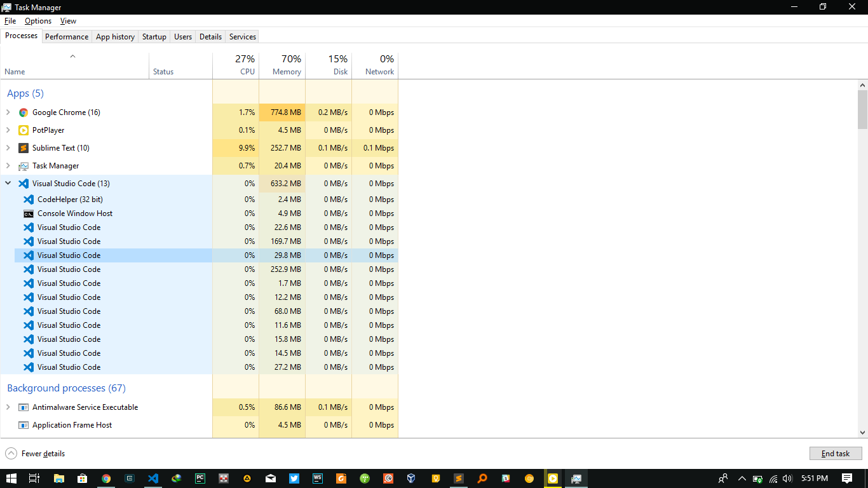
Task: Open the Mail app from the taskbar
Action: pos(271,478)
